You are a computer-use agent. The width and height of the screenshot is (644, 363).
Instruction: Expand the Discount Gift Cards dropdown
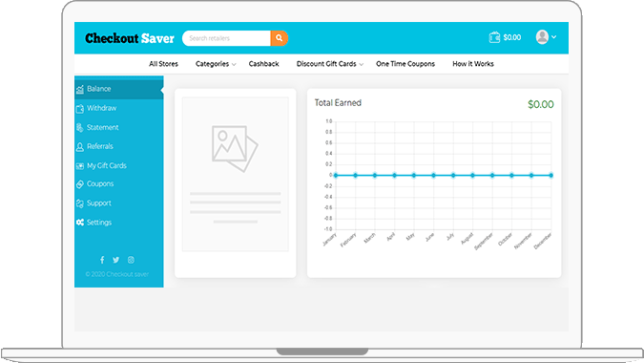pos(330,64)
